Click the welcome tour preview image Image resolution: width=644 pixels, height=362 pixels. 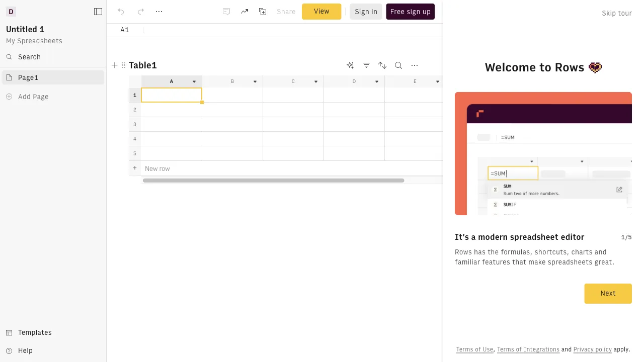coord(543,153)
